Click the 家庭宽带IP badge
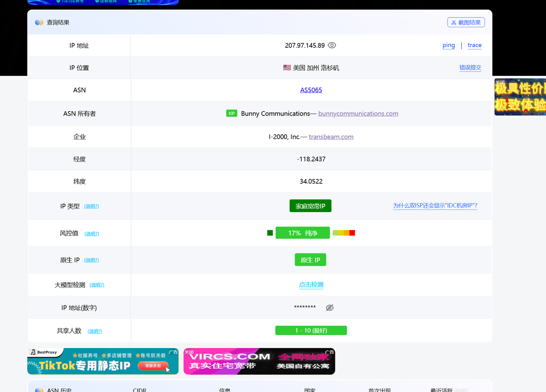This screenshot has width=546, height=392. (311, 206)
